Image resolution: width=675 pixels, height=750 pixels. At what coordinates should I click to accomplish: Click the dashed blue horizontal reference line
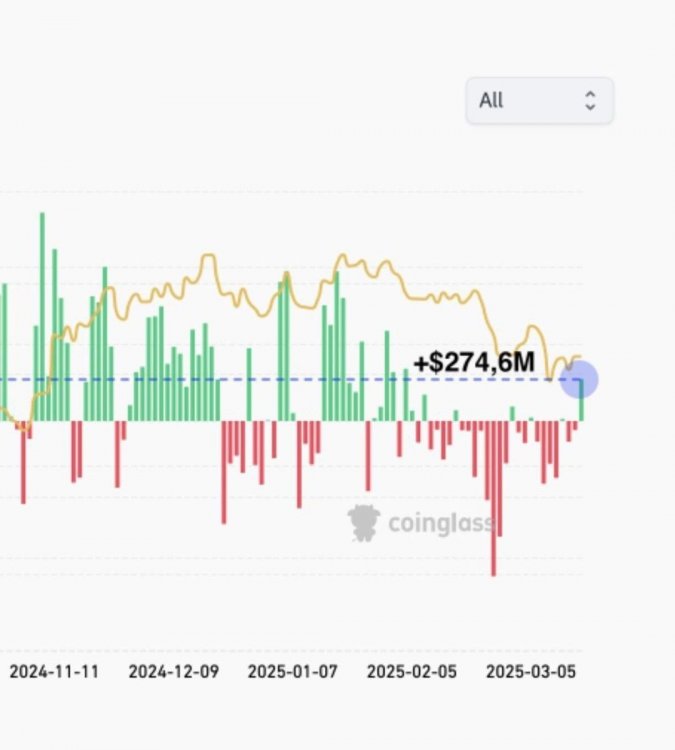(300, 380)
